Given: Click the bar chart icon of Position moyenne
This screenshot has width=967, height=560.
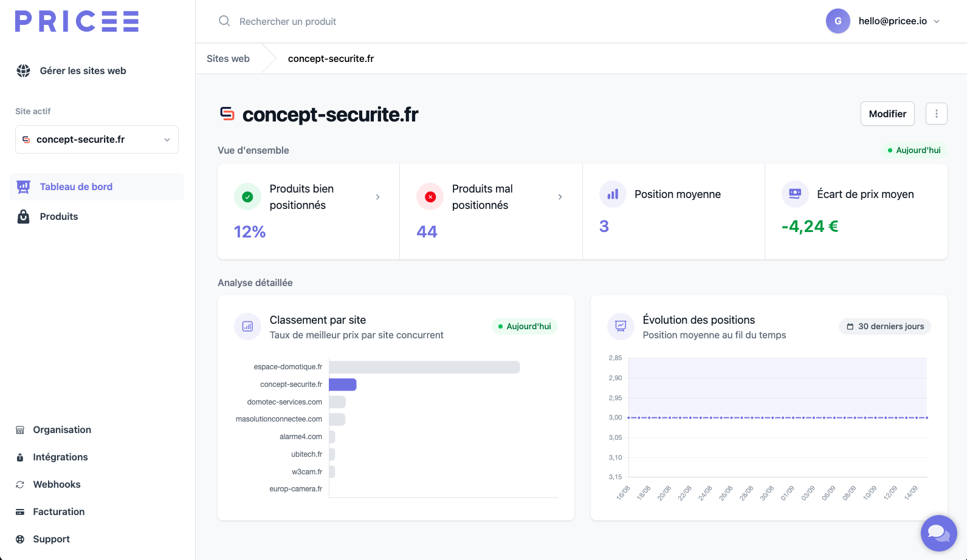Looking at the screenshot, I should 613,194.
